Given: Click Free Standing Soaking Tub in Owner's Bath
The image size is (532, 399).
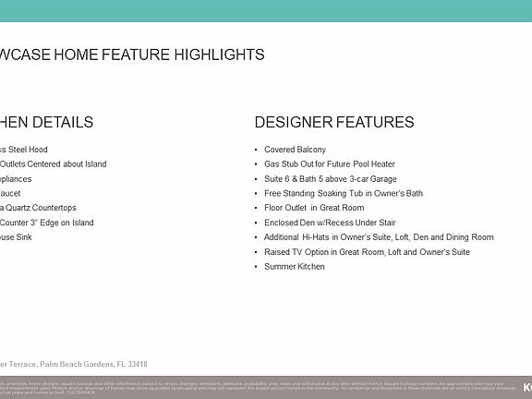Looking at the screenshot, I should (x=344, y=193).
